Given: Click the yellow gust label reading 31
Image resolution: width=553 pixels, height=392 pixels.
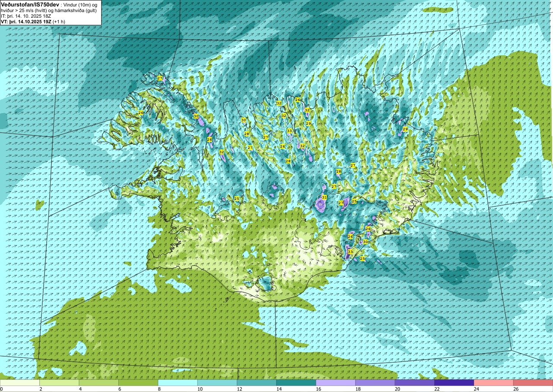Looking at the screenshot, I should click(324, 197).
